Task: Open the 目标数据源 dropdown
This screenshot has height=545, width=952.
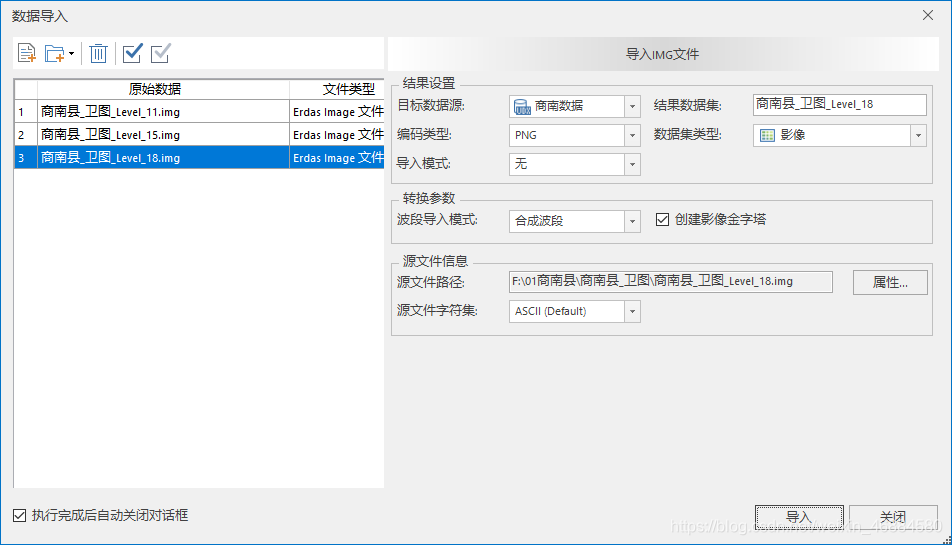Action: [632, 106]
